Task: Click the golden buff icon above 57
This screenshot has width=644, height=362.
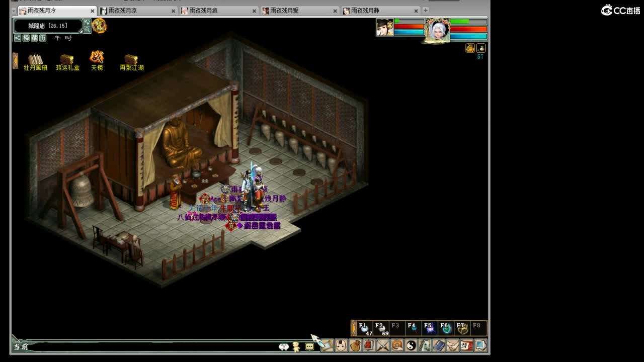Action: tap(470, 48)
